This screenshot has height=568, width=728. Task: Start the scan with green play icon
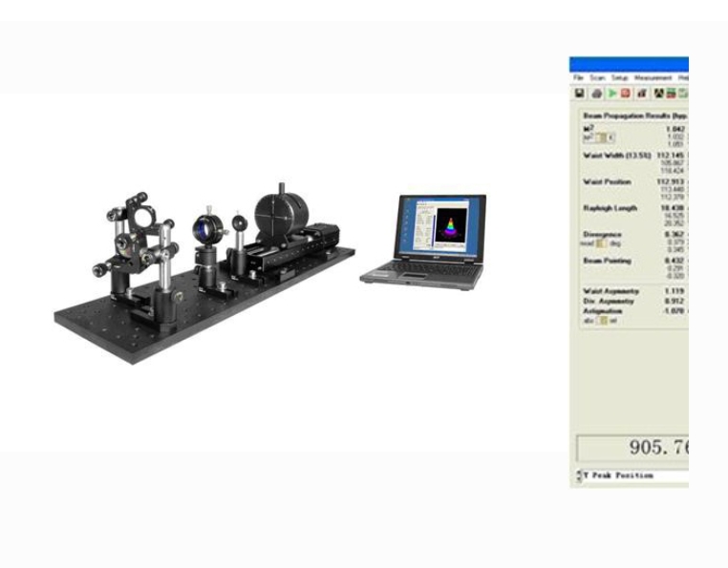[611, 94]
